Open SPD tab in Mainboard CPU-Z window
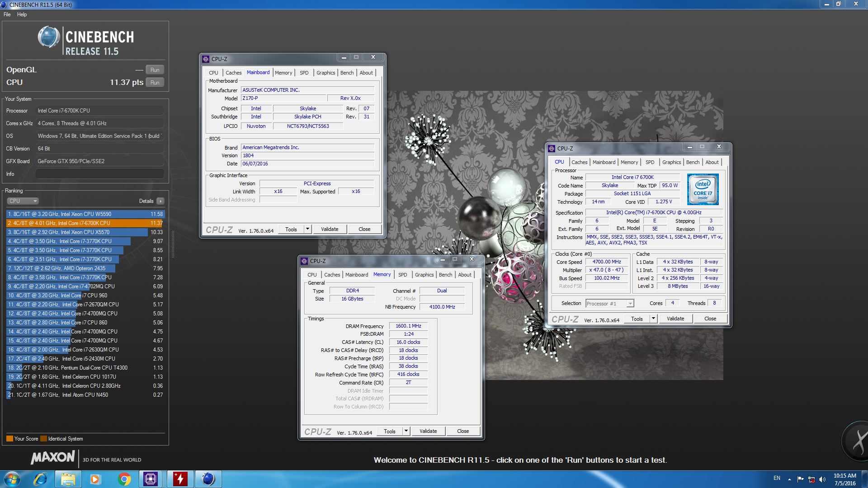The height and width of the screenshot is (488, 868). [x=304, y=73]
